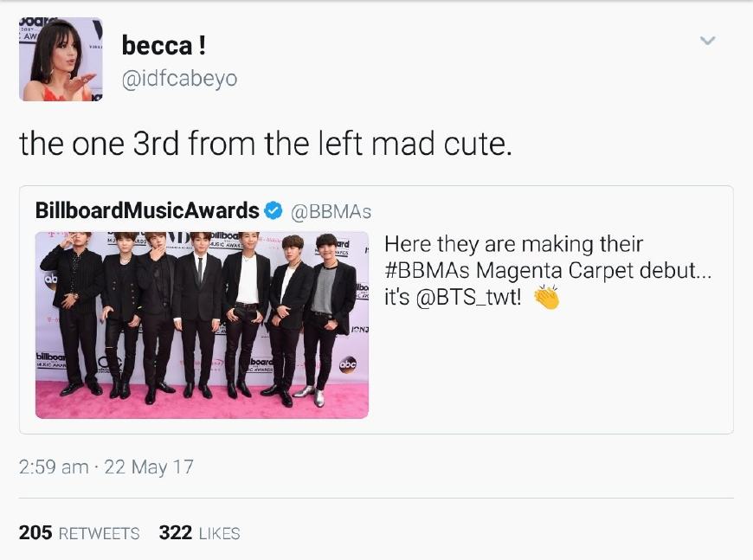Click the clapping hands emoji
The height and width of the screenshot is (560, 753).
[x=547, y=297]
